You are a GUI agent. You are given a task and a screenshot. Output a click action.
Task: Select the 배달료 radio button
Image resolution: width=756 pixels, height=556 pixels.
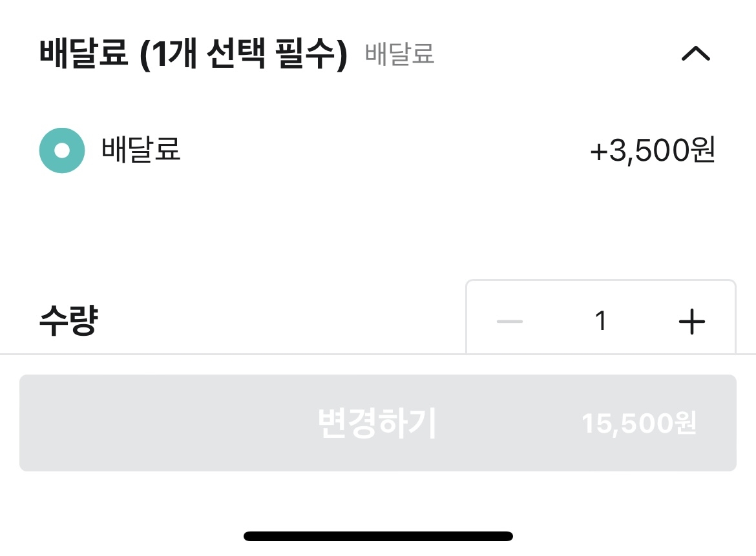pyautogui.click(x=62, y=150)
